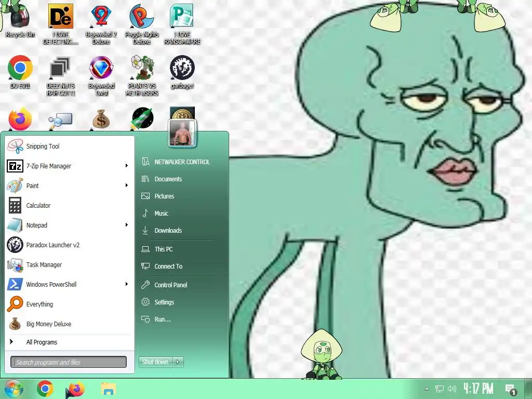The image size is (532, 399).
Task: Show hidden system tray icons
Action: (x=427, y=389)
